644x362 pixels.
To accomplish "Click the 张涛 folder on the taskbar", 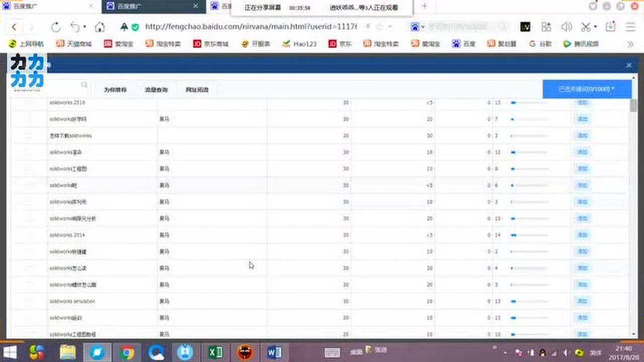I will coord(377,350).
